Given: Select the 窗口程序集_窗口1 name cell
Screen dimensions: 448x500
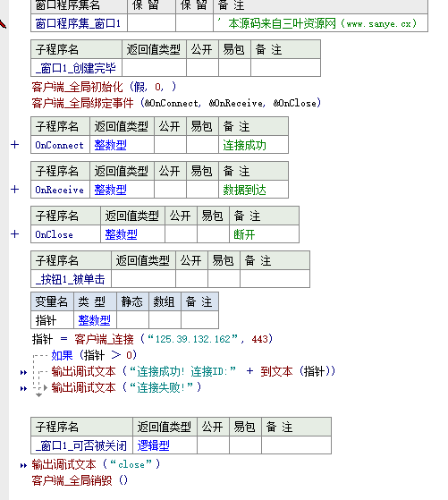Looking at the screenshot, I should 79,23.
